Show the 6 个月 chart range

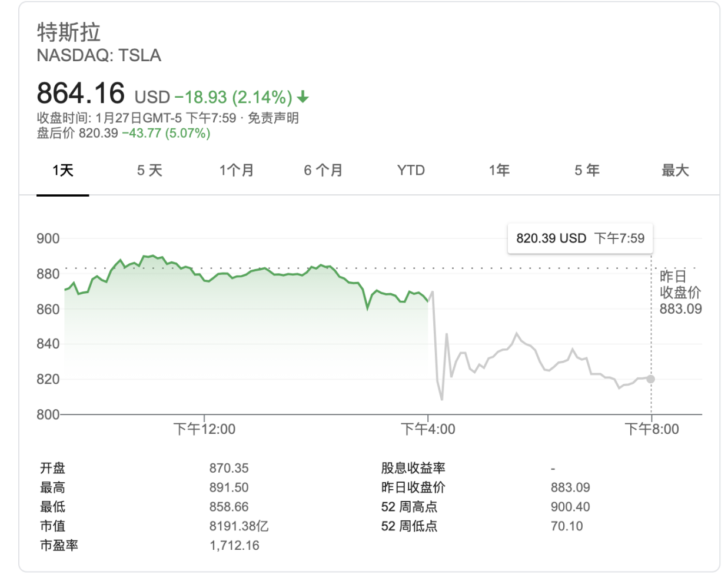pyautogui.click(x=323, y=171)
